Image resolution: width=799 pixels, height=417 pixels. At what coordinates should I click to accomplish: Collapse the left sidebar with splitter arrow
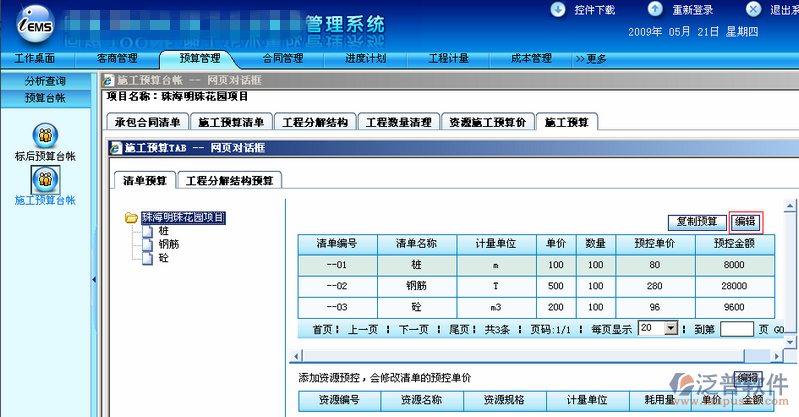coord(93,279)
